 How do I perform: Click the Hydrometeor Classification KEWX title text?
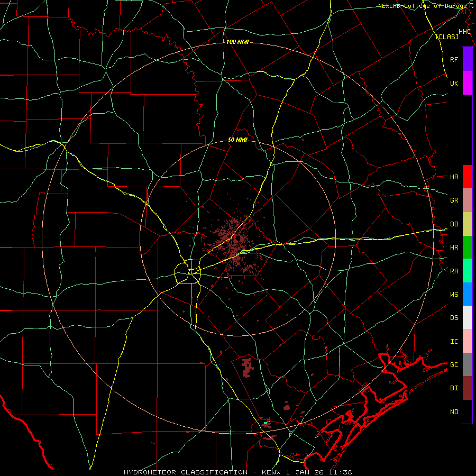click(x=237, y=472)
